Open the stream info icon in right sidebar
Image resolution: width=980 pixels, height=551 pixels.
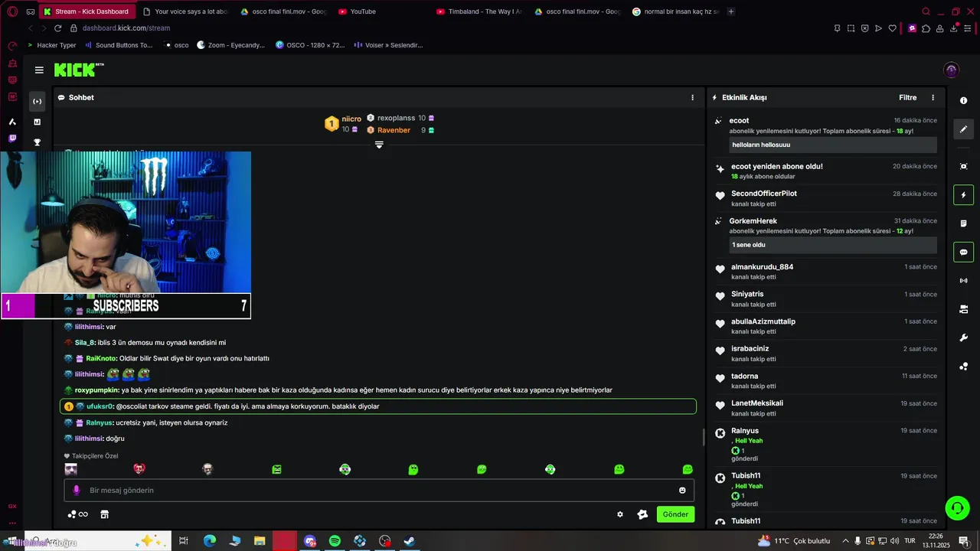pos(963,101)
